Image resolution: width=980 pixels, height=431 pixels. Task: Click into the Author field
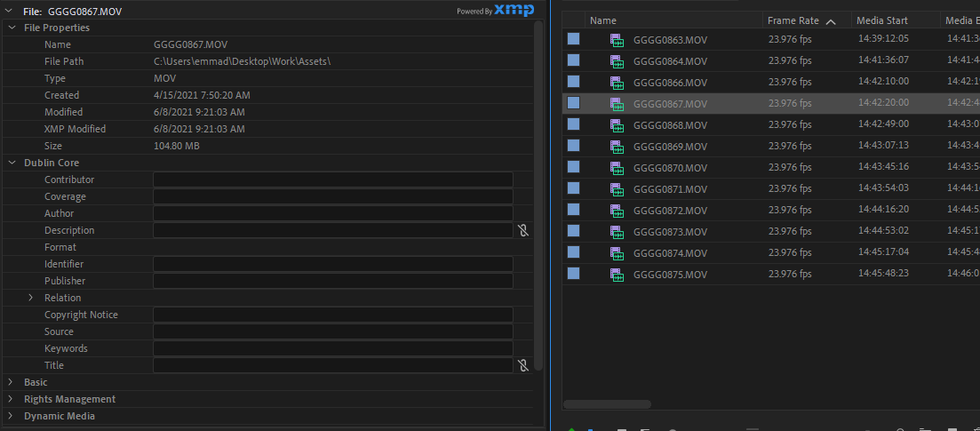point(333,213)
